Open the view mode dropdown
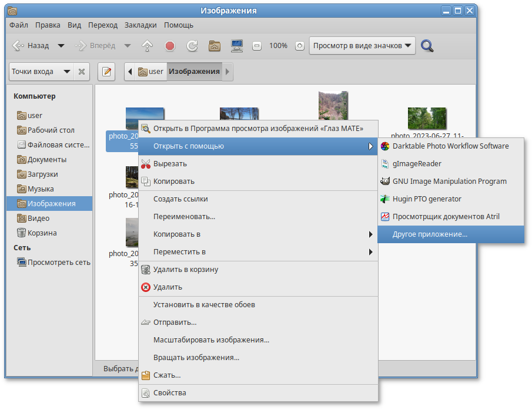 362,46
